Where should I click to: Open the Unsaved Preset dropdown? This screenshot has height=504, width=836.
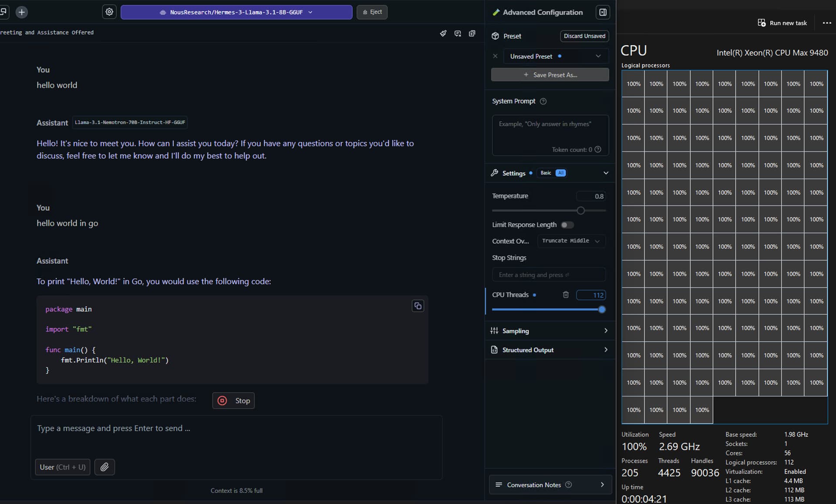pos(555,56)
